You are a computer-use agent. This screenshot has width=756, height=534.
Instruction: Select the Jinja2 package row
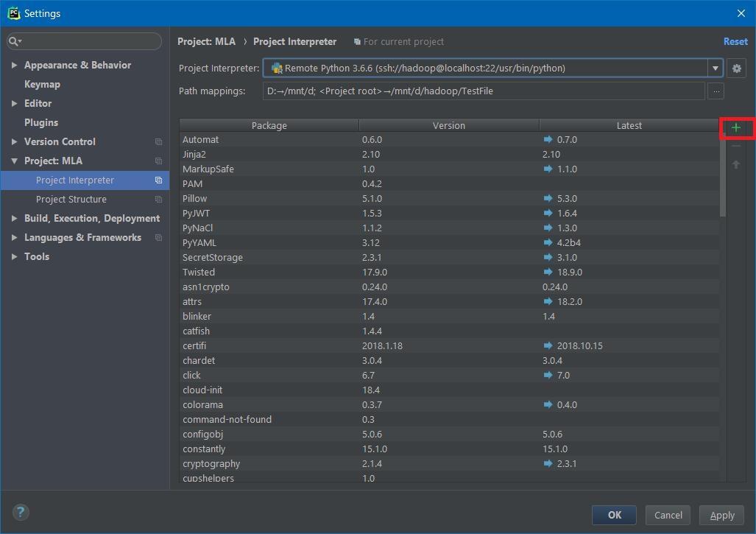(x=449, y=155)
